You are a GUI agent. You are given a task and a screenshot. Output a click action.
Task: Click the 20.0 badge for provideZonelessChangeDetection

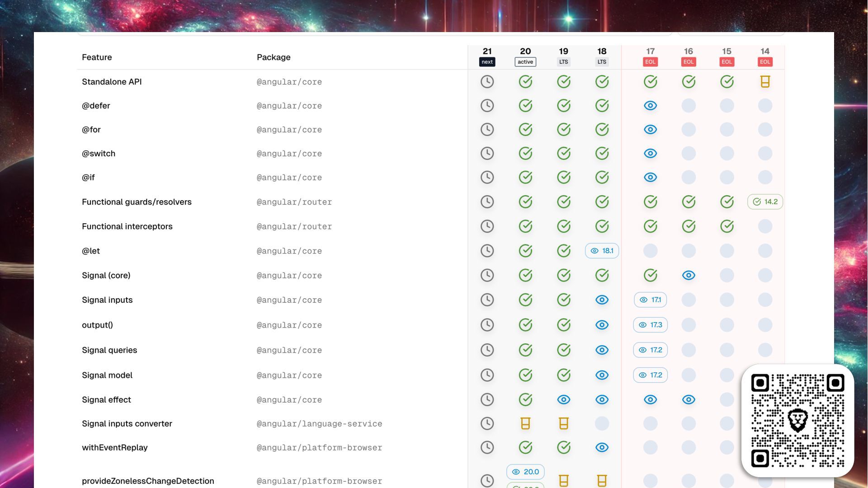pyautogui.click(x=525, y=472)
